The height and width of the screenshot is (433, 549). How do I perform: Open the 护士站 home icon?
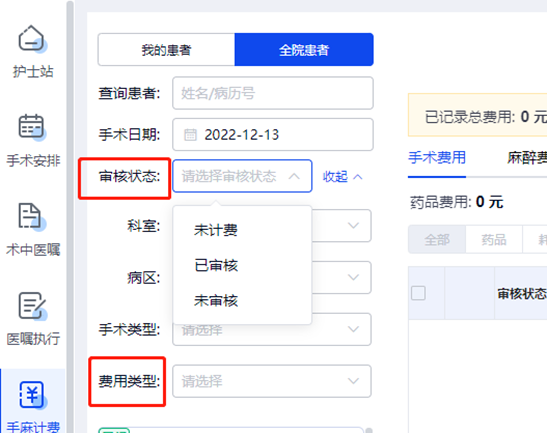click(x=31, y=38)
